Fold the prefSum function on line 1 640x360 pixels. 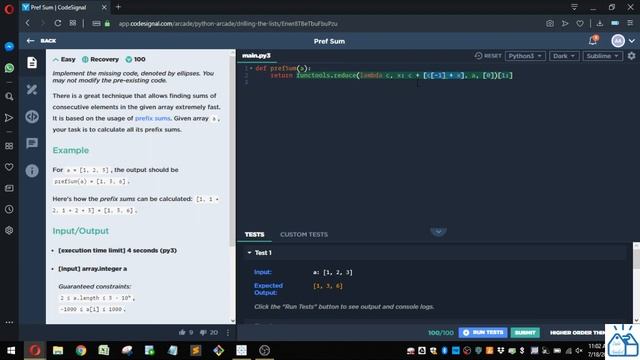coord(251,68)
